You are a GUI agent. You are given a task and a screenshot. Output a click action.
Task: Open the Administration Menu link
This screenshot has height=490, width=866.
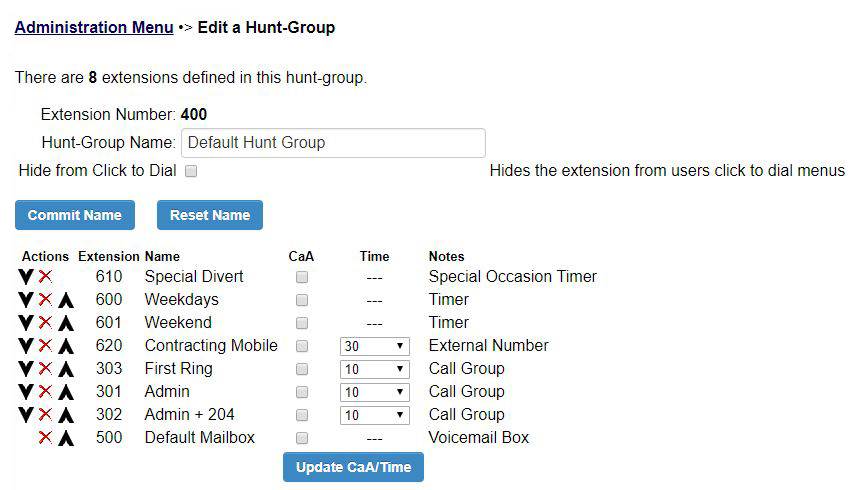[x=94, y=27]
